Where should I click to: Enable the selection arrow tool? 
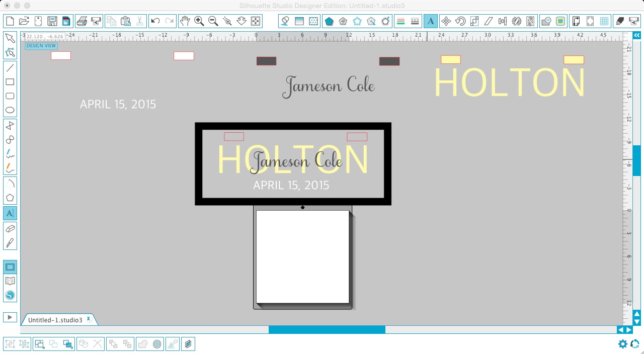click(x=10, y=38)
